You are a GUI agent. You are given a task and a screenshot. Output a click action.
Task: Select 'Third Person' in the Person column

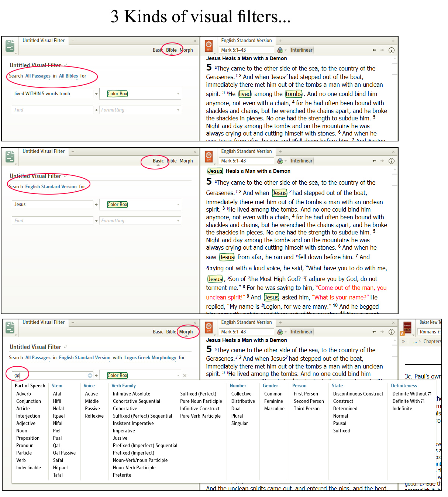click(307, 409)
